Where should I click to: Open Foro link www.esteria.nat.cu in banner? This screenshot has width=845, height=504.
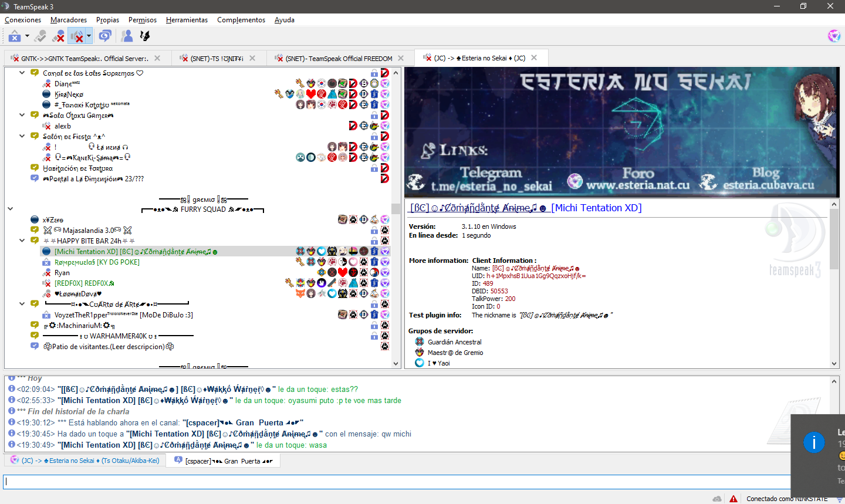click(x=638, y=185)
